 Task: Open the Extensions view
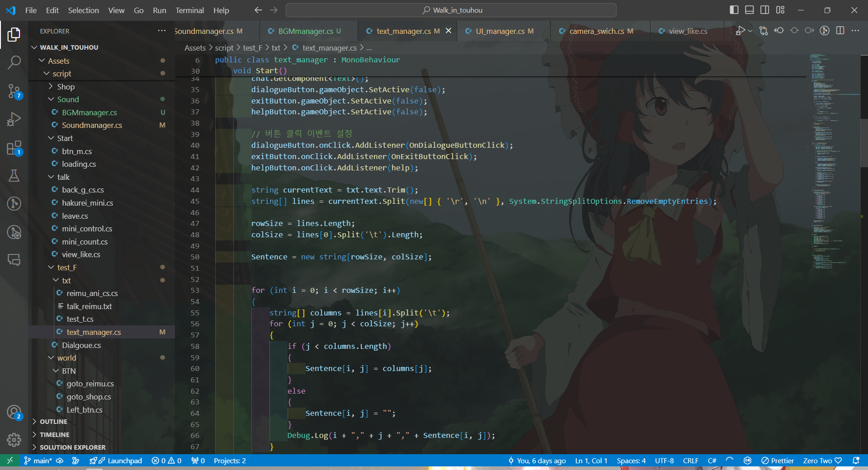[14, 148]
